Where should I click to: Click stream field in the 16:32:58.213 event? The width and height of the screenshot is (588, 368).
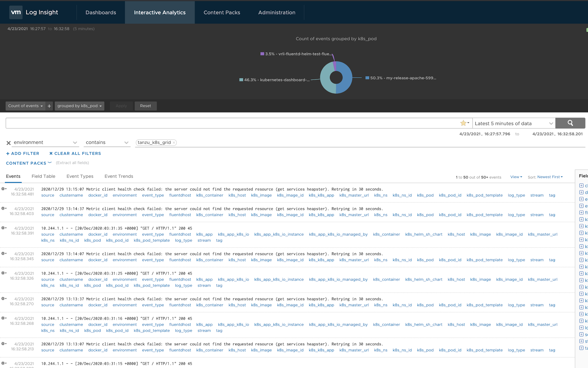point(537,350)
